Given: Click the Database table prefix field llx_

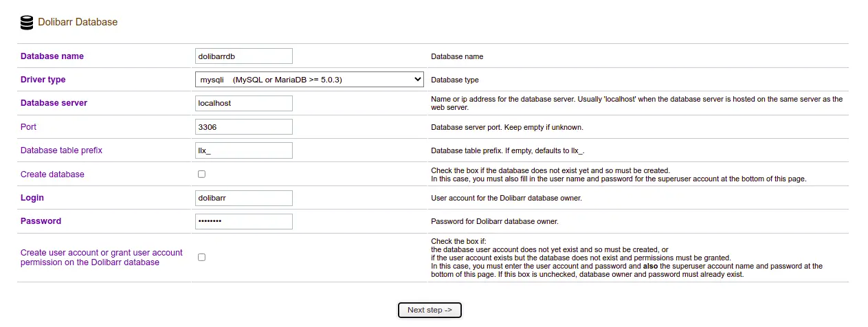Looking at the screenshot, I should 244,150.
